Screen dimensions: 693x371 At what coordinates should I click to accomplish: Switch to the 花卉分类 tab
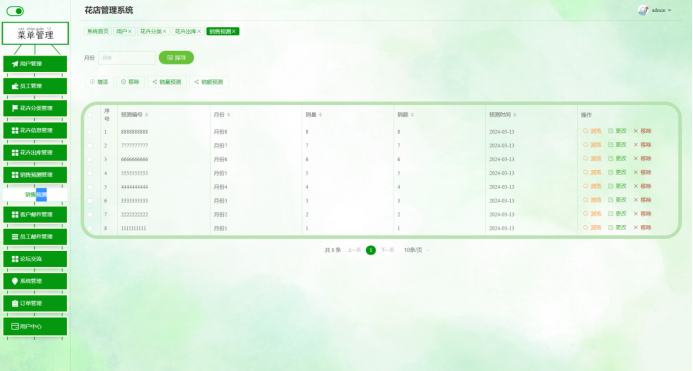pyautogui.click(x=153, y=31)
